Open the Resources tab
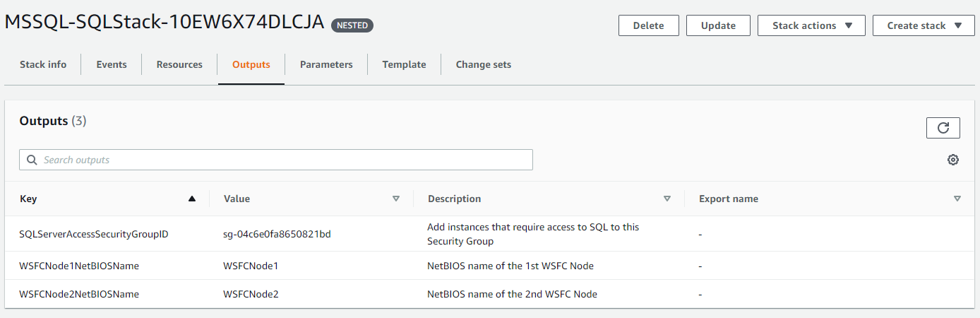Image resolution: width=980 pixels, height=318 pixels. coord(179,64)
